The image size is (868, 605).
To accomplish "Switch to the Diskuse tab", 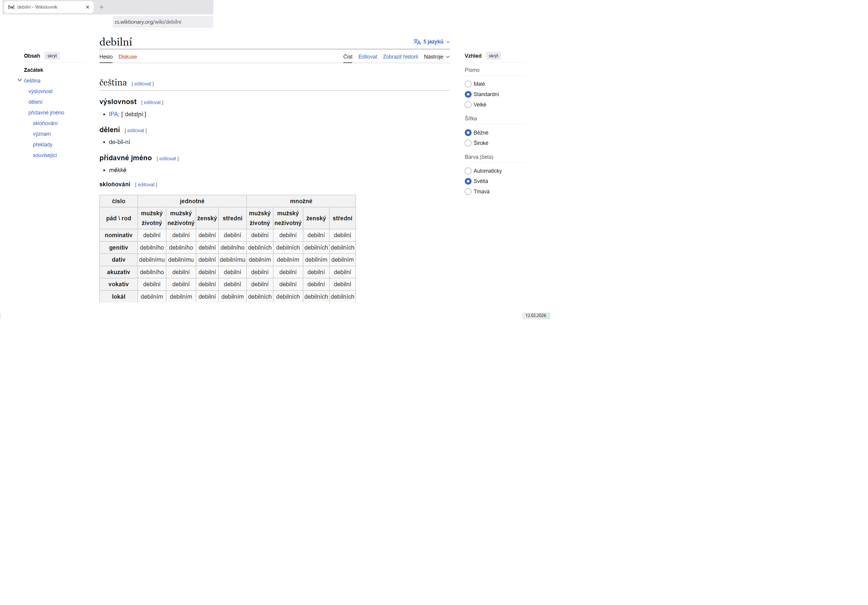I will 128,57.
